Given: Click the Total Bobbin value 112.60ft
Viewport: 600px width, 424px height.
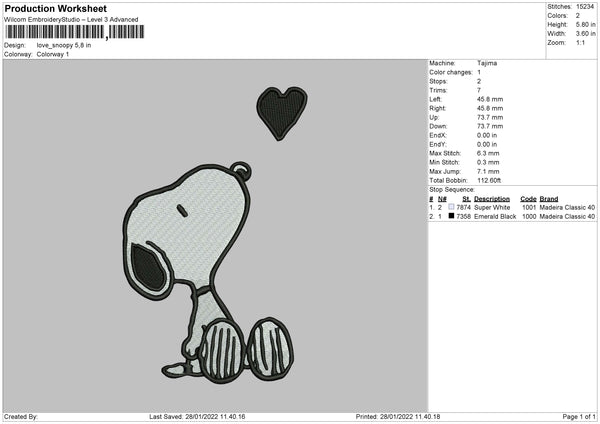Looking at the screenshot, I should (x=489, y=181).
